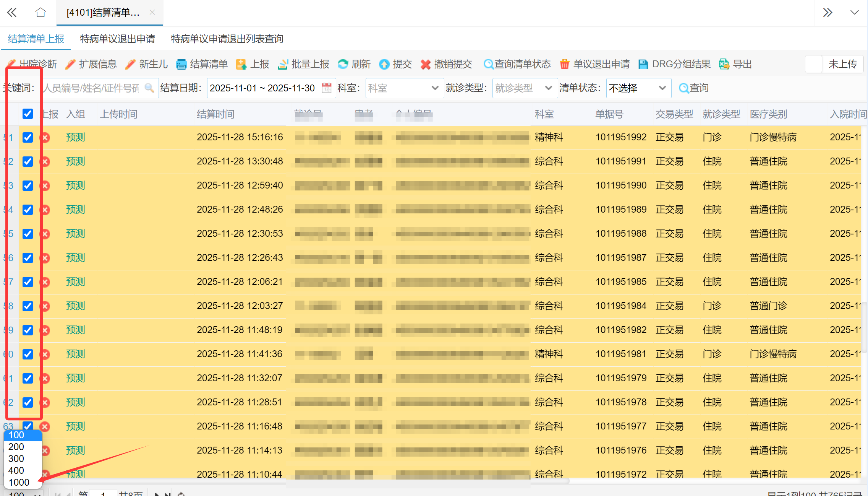Image resolution: width=868 pixels, height=496 pixels.
Task: Click the 查询 search button
Action: pos(693,88)
